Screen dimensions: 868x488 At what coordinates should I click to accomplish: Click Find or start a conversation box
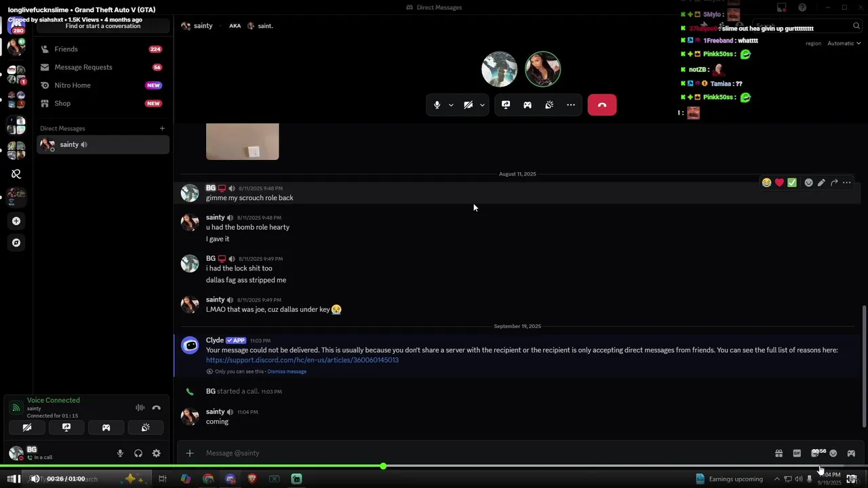[103, 26]
